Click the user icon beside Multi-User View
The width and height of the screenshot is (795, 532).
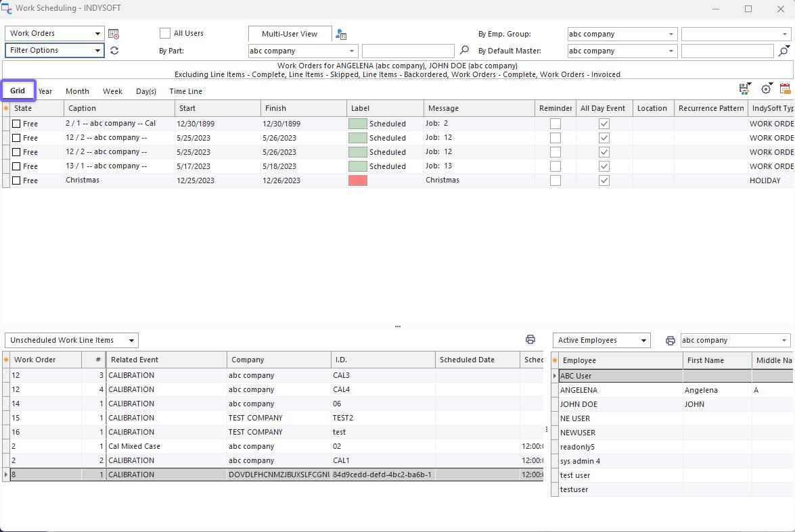[341, 34]
